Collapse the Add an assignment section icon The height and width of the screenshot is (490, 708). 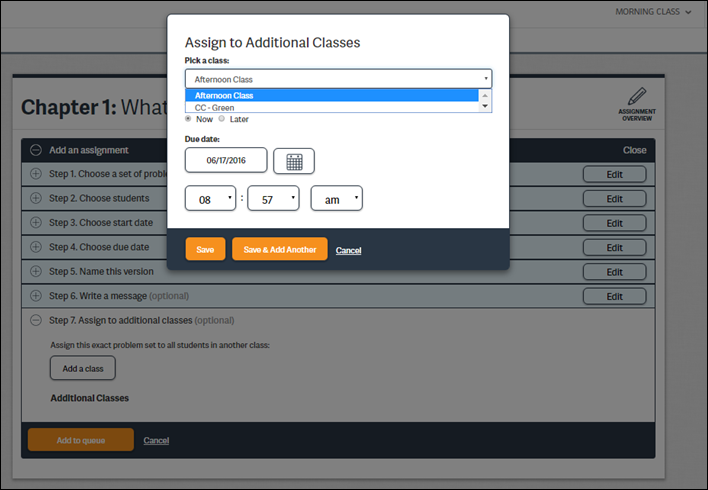coord(36,150)
